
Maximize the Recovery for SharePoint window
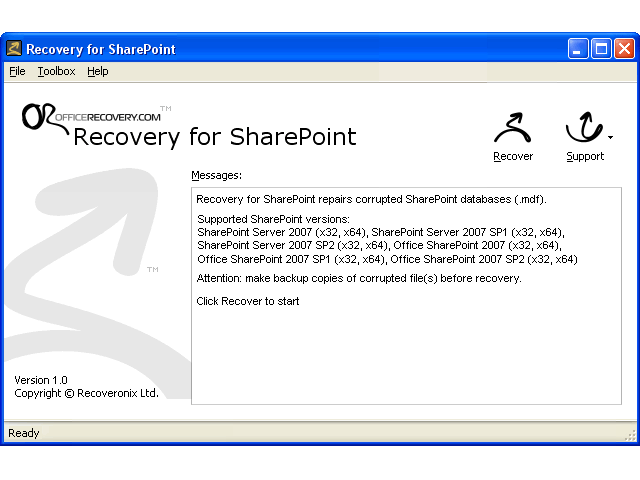[x=601, y=49]
